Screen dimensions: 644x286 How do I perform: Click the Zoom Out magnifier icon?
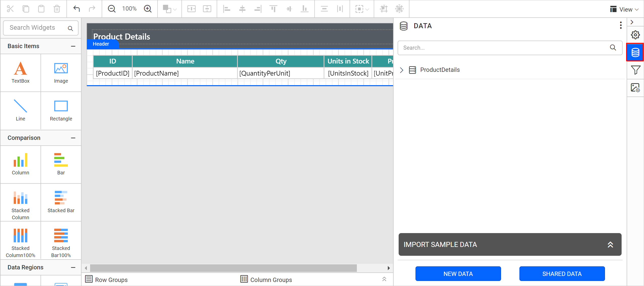(111, 9)
